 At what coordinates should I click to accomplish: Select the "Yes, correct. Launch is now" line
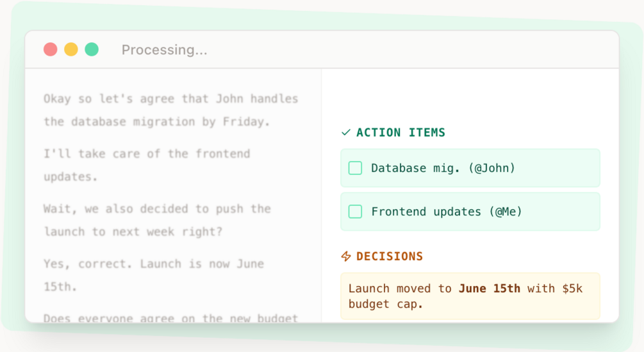click(154, 264)
